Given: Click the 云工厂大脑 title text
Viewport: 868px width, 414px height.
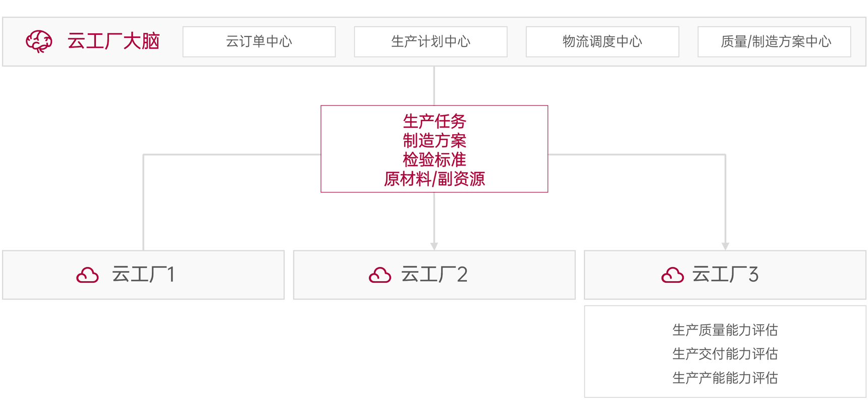Looking at the screenshot, I should pos(114,41).
